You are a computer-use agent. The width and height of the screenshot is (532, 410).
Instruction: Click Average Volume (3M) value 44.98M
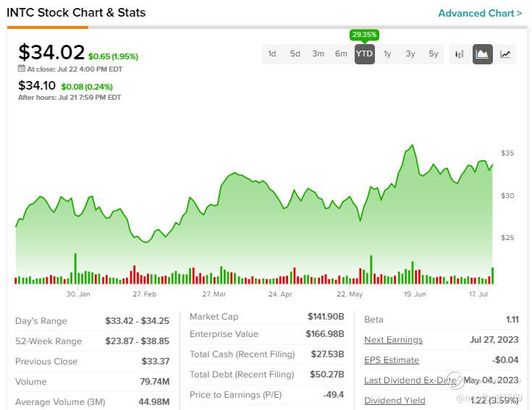click(x=154, y=402)
